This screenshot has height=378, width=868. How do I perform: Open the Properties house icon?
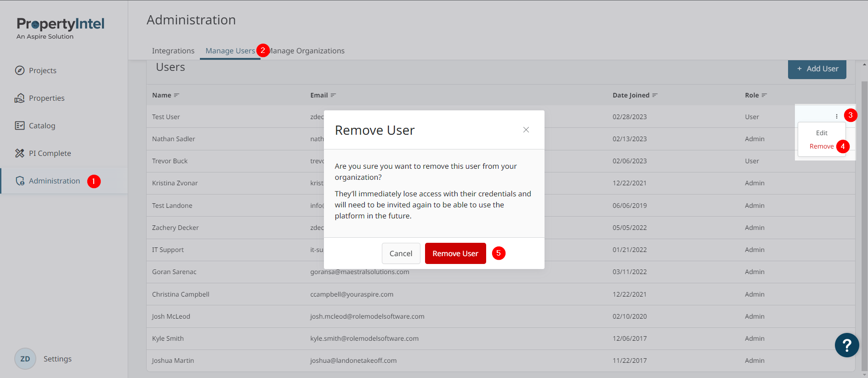tap(20, 98)
